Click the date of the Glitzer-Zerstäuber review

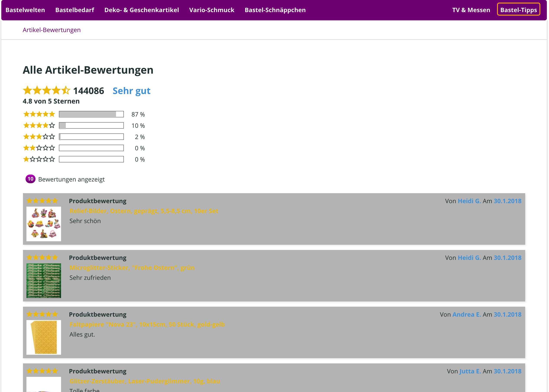coord(507,371)
